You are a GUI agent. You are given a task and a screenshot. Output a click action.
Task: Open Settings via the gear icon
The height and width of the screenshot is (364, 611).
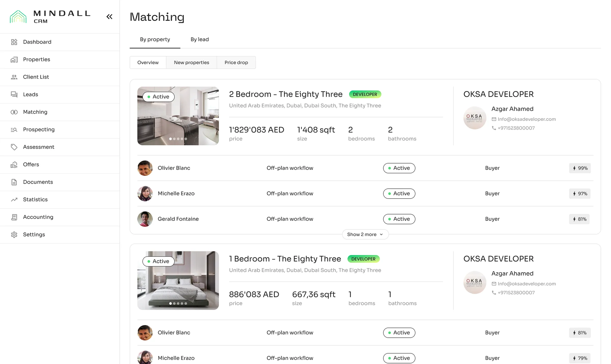pyautogui.click(x=14, y=235)
